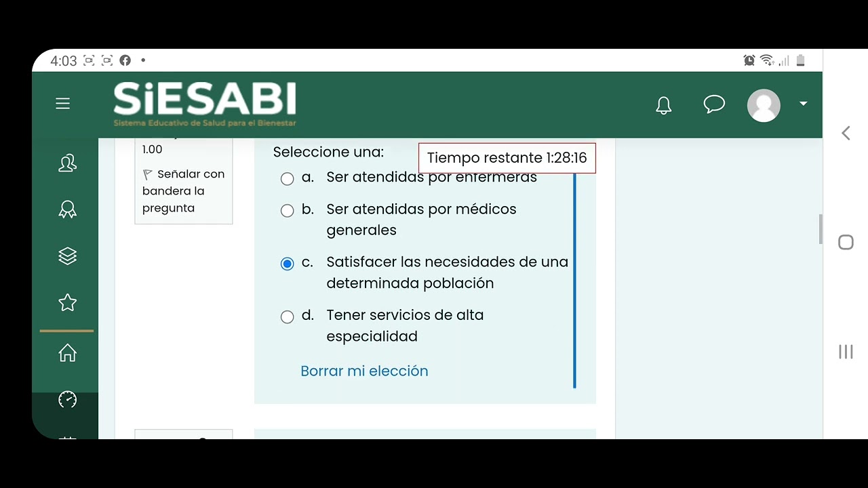The height and width of the screenshot is (488, 868).
Task: Click the battery icon in status bar
Action: click(x=800, y=60)
